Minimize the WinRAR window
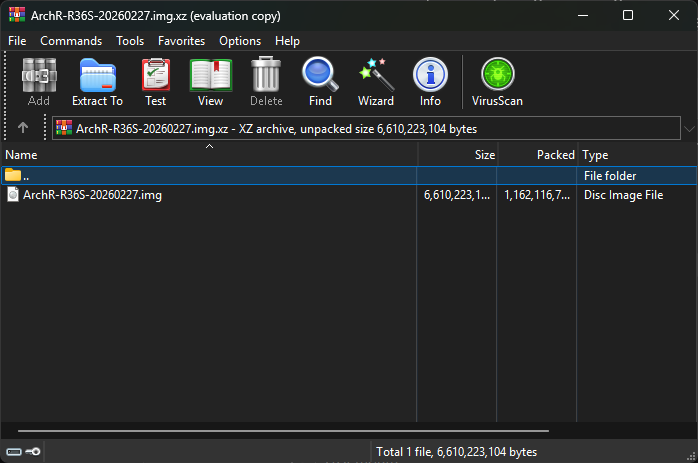The height and width of the screenshot is (463, 698). (583, 15)
